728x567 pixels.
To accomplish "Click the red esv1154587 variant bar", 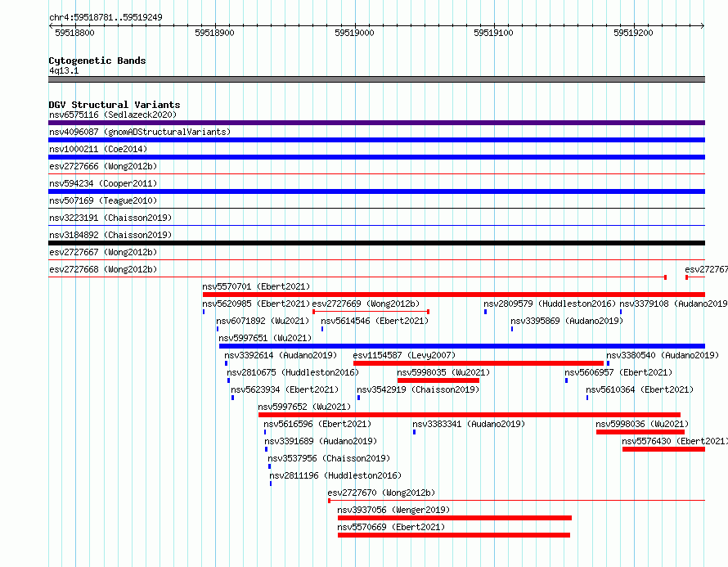I will pyautogui.click(x=479, y=363).
